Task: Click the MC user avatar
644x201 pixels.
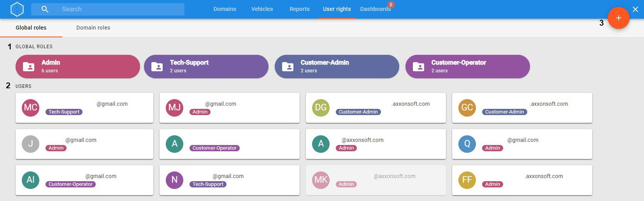Action: (31, 108)
